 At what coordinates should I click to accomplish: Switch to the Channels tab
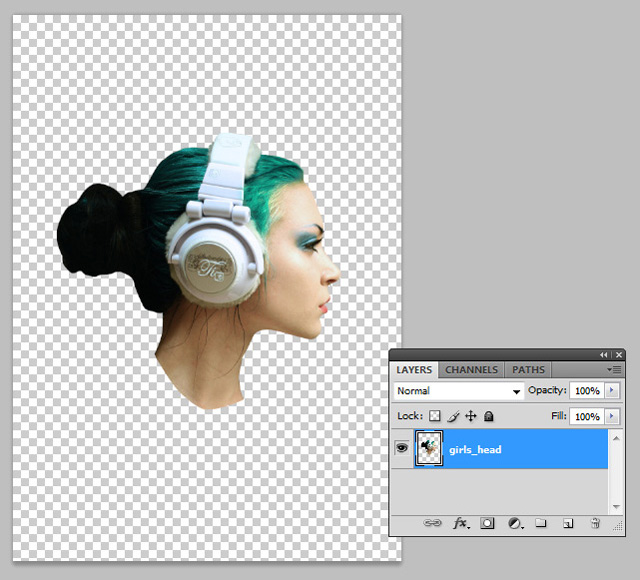coord(470,370)
